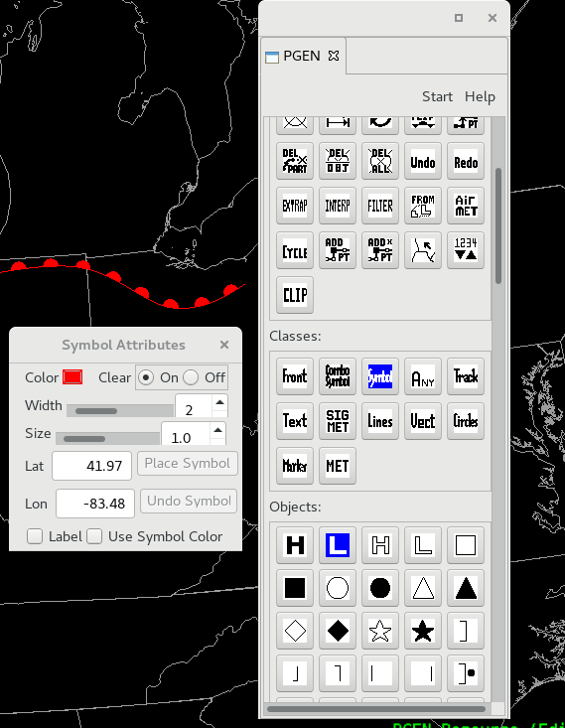Viewport: 565px width, 728px height.
Task: Click the Undo Symbol button
Action: (189, 501)
